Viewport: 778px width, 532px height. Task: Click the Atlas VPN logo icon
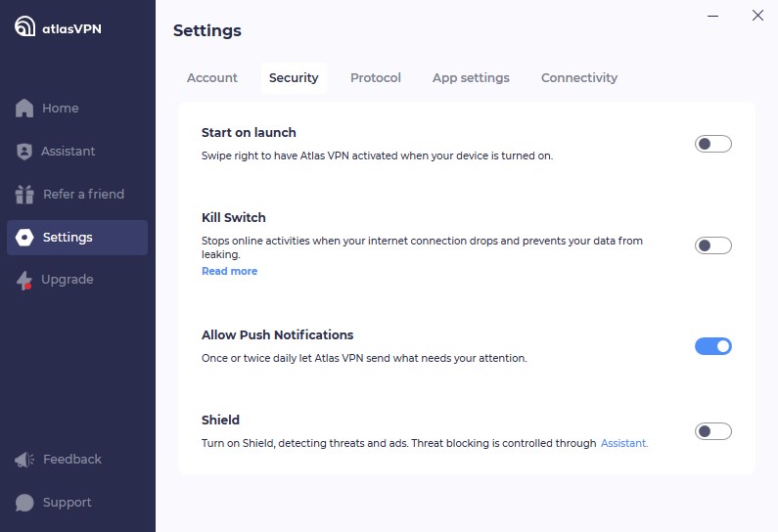[24, 26]
